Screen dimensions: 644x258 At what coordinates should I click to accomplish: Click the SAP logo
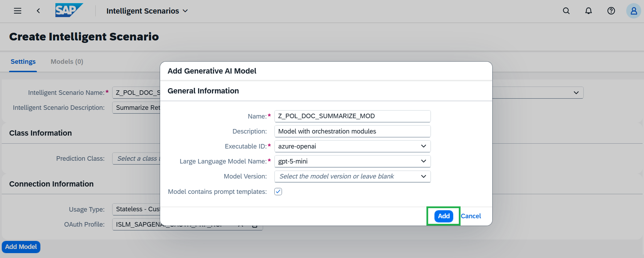(x=69, y=10)
